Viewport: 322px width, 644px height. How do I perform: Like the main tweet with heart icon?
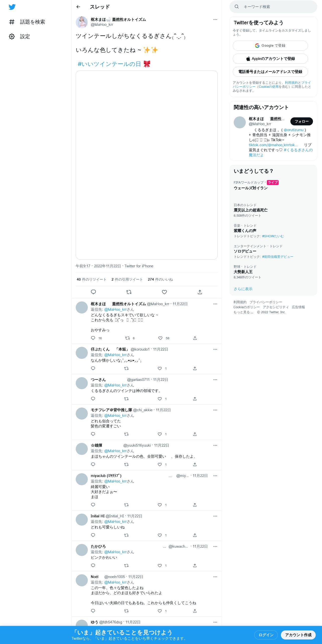pyautogui.click(x=164, y=292)
